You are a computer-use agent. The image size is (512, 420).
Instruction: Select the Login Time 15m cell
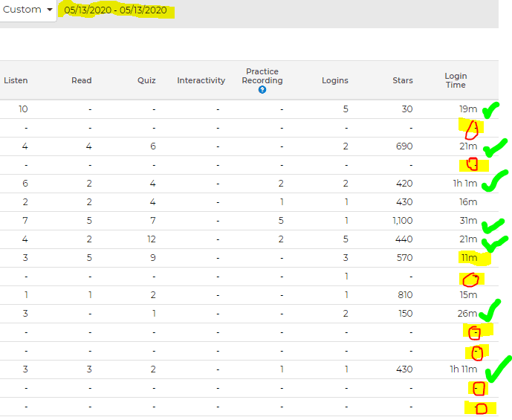point(468,295)
